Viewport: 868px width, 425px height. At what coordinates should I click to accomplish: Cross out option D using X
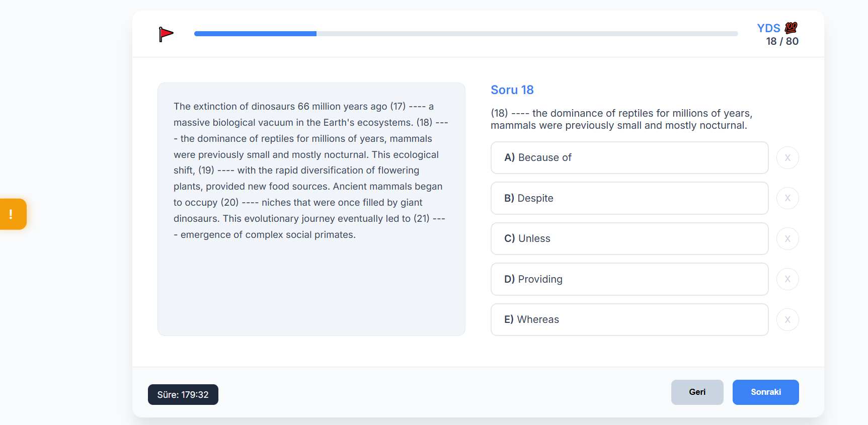pos(787,279)
